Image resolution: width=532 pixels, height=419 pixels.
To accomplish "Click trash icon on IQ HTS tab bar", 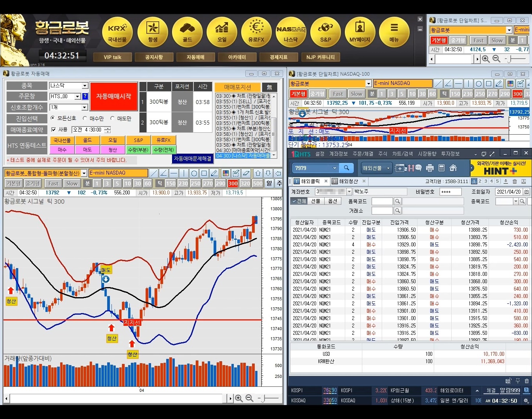I will click(515, 181).
